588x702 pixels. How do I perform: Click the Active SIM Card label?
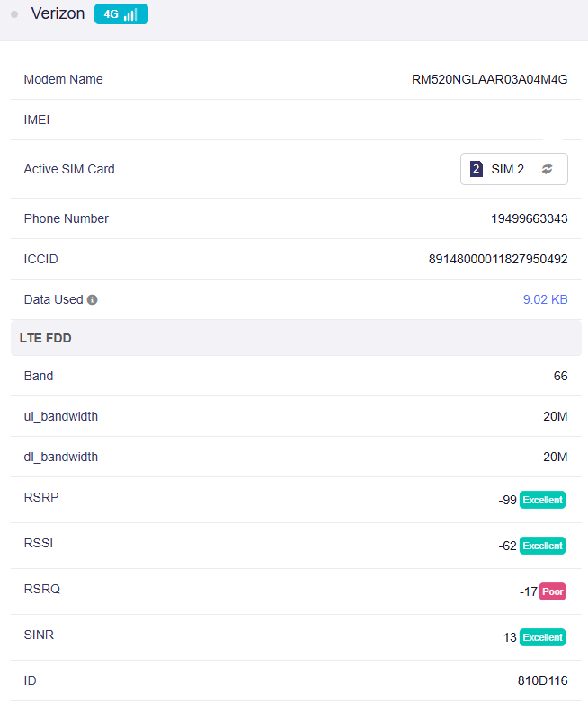(x=69, y=169)
